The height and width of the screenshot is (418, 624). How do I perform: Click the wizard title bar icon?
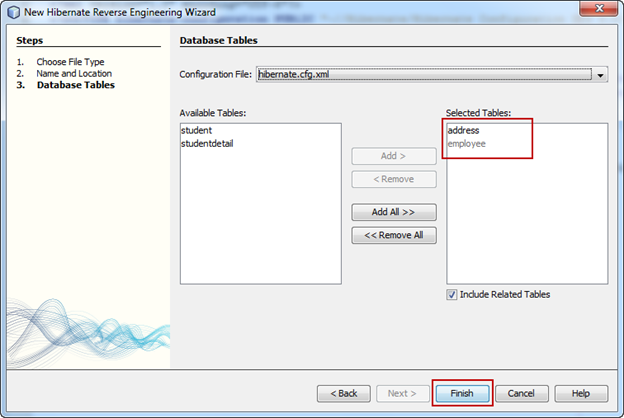(x=14, y=12)
